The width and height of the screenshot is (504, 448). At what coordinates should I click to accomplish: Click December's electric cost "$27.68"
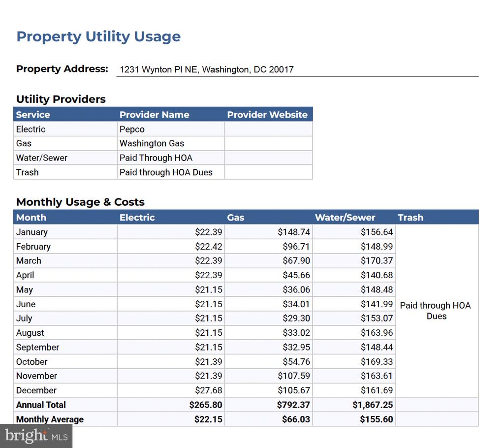(x=209, y=390)
